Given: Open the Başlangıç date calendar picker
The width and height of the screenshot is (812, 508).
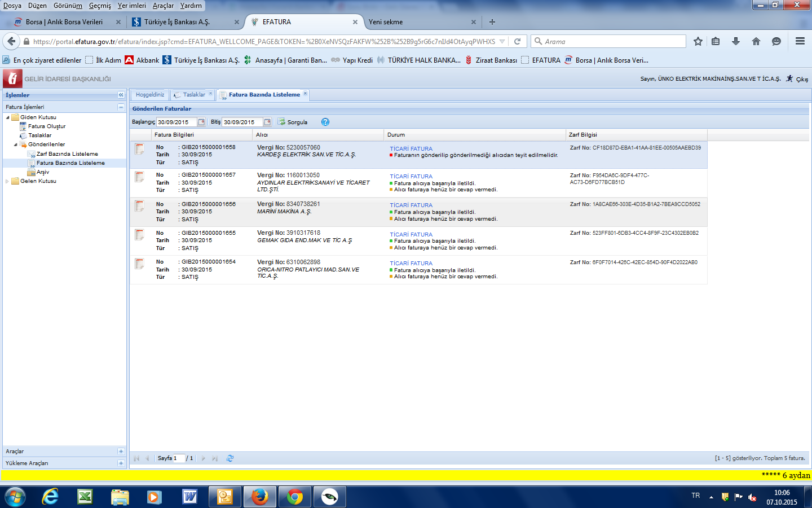Looking at the screenshot, I should pyautogui.click(x=201, y=122).
